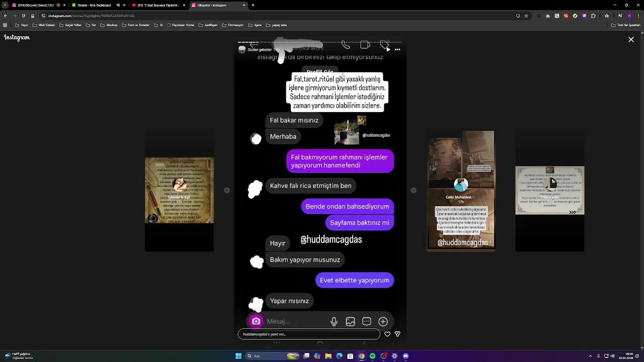Like the story with heart icon

point(387,334)
